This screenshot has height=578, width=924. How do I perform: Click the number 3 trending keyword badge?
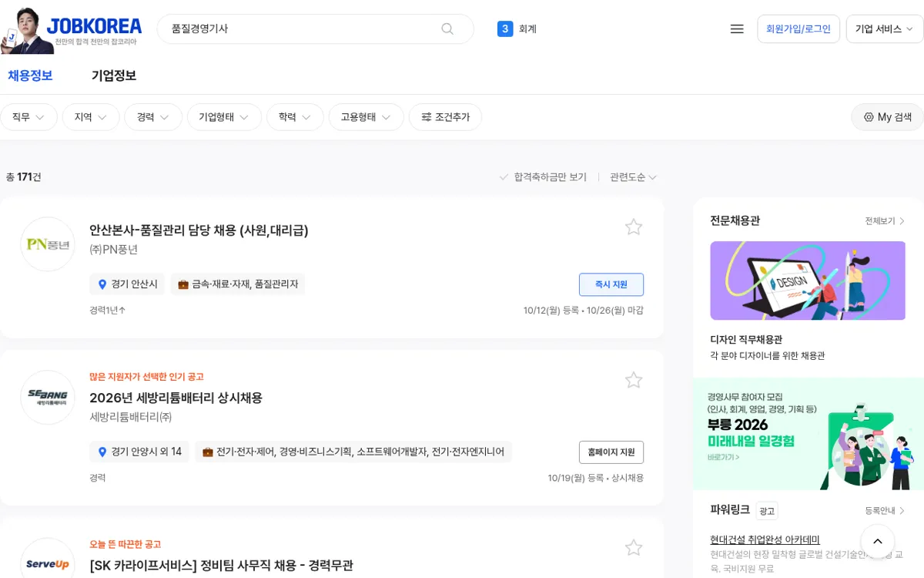505,29
